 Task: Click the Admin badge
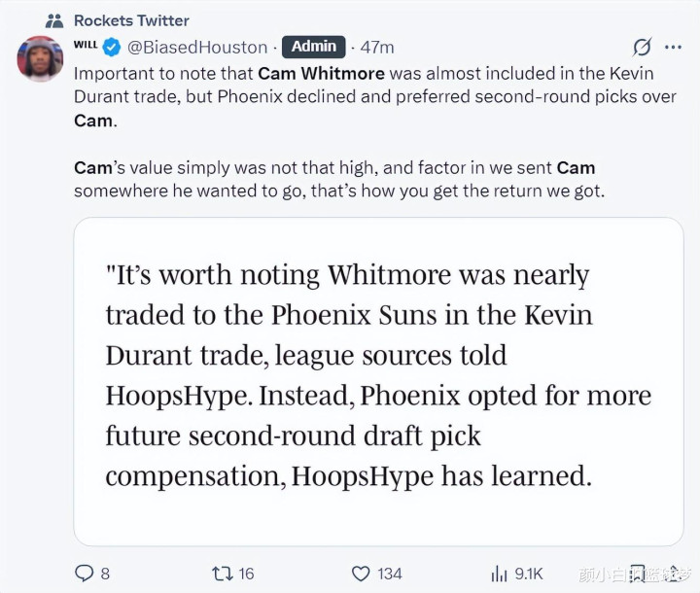[313, 47]
